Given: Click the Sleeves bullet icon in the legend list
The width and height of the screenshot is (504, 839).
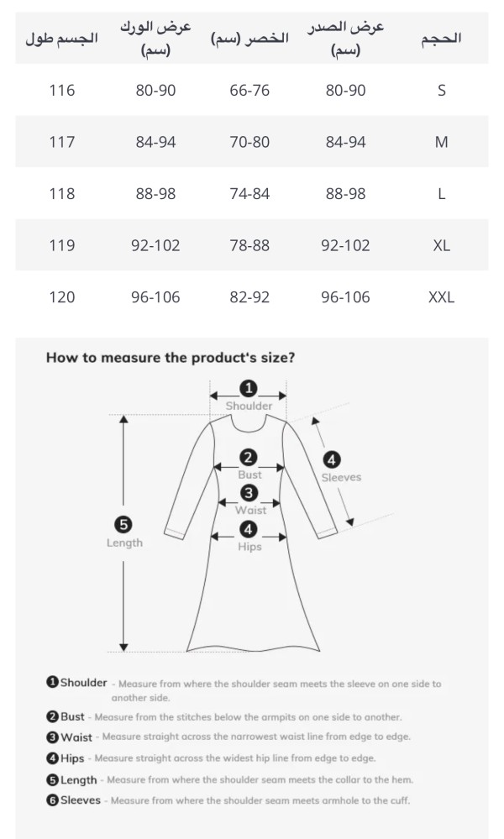Looking at the screenshot, I should click(x=52, y=800).
